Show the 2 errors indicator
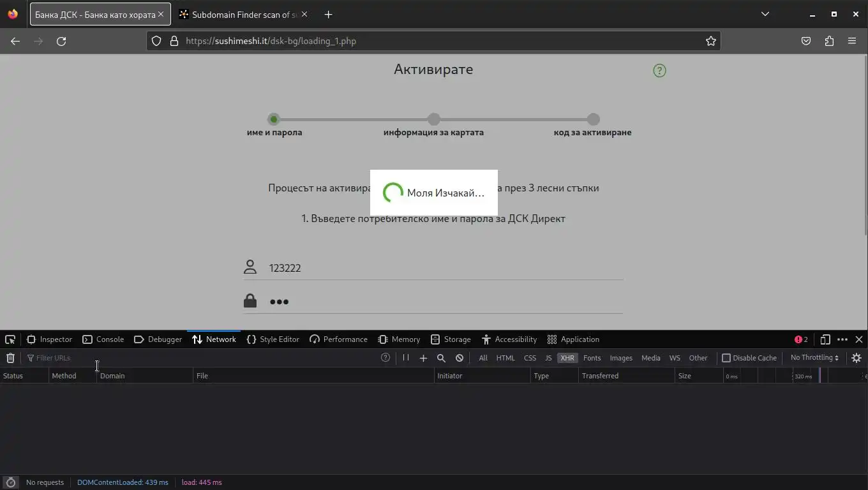 [x=801, y=339]
